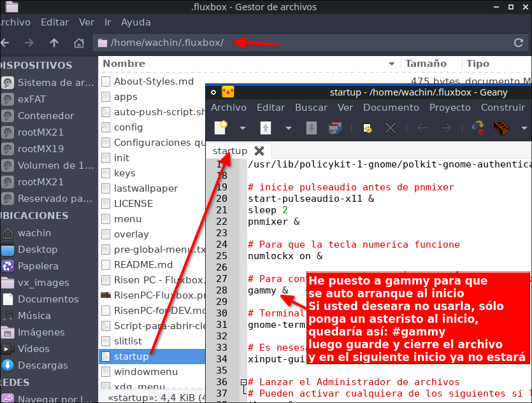532x403 pixels.
Task: Click the Save all files icon in Geany
Action: tap(335, 128)
